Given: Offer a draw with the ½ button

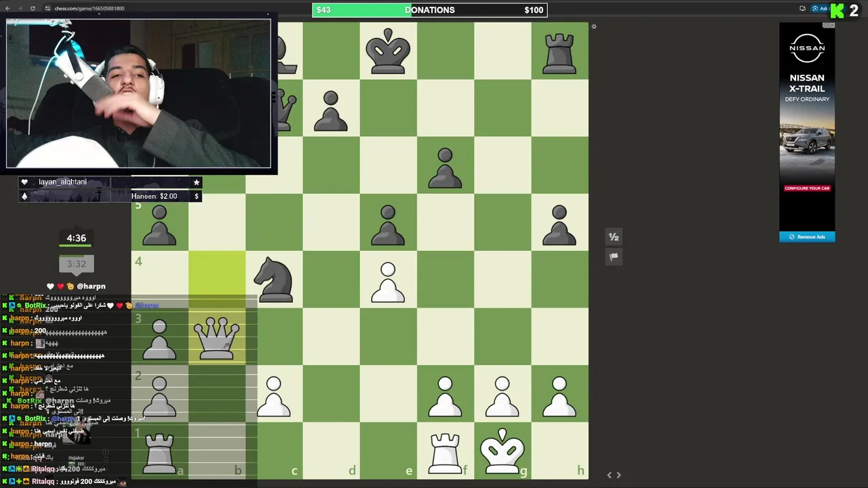Looking at the screenshot, I should pyautogui.click(x=614, y=237).
